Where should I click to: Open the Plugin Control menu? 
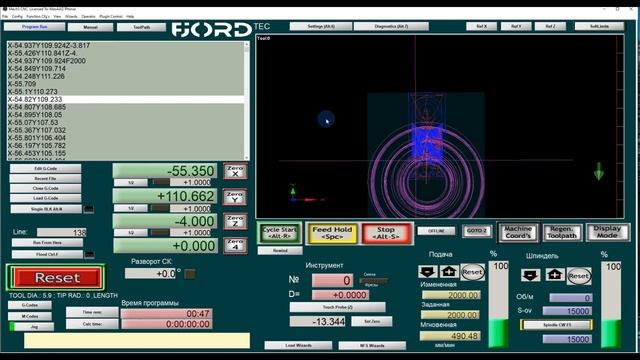(x=111, y=16)
